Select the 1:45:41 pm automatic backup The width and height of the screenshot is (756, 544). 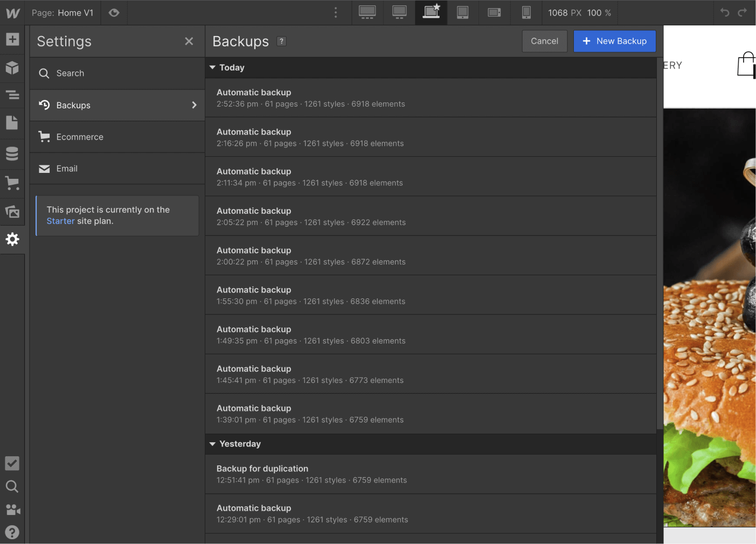(431, 374)
